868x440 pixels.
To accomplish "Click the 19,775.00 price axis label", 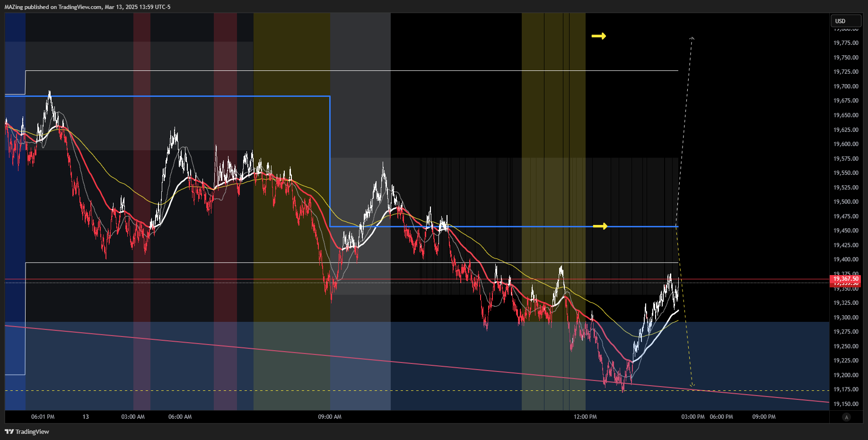I will pos(846,43).
